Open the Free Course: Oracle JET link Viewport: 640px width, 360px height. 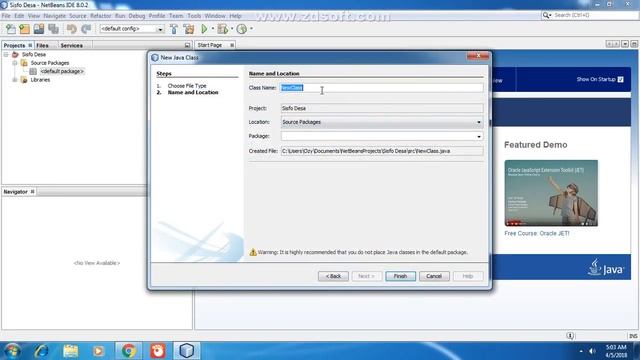[537, 233]
